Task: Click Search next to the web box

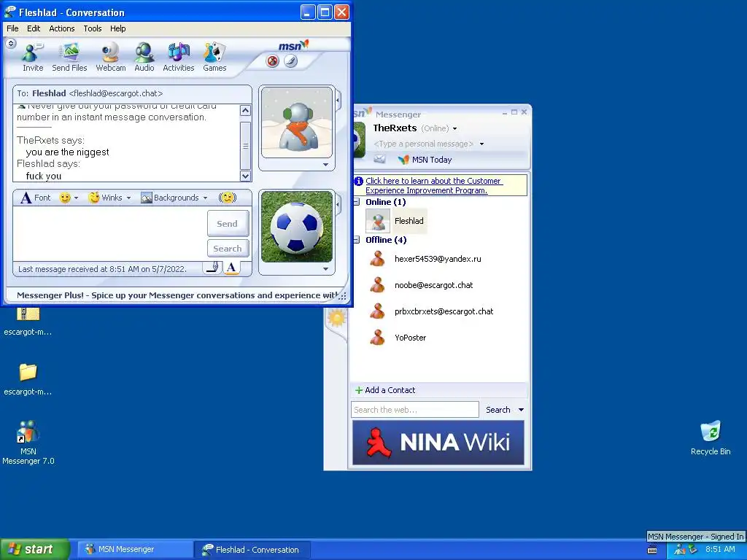Action: click(498, 410)
